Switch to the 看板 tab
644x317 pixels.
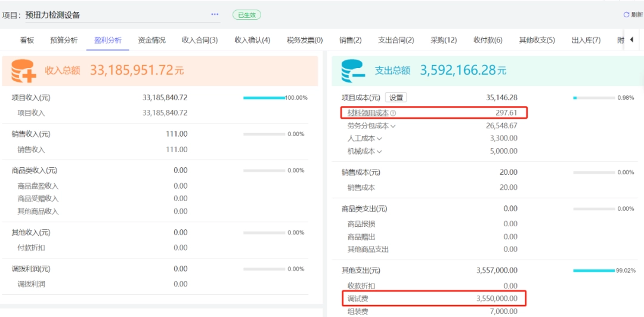27,40
